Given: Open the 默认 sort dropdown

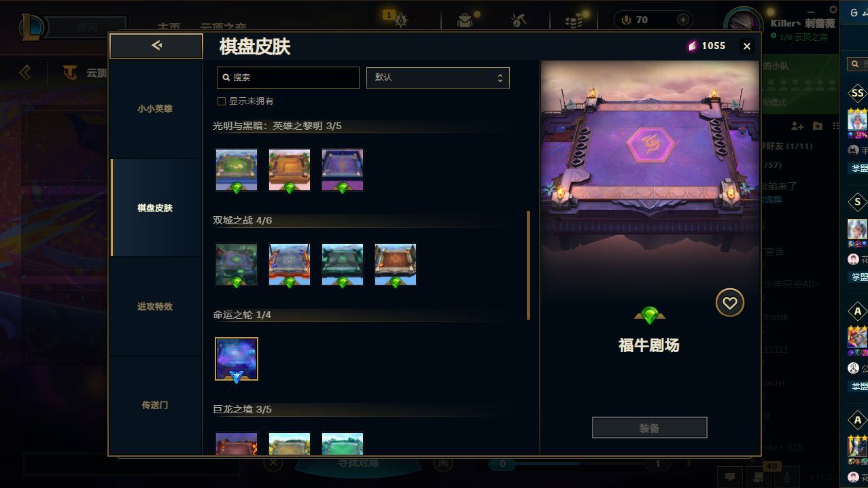Looking at the screenshot, I should point(438,77).
